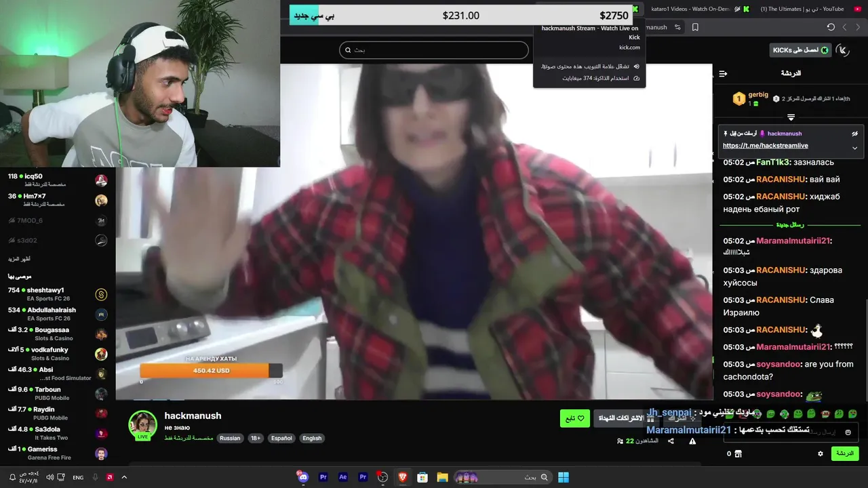Expand the pinned hackmanush message chevron

pos(854,147)
